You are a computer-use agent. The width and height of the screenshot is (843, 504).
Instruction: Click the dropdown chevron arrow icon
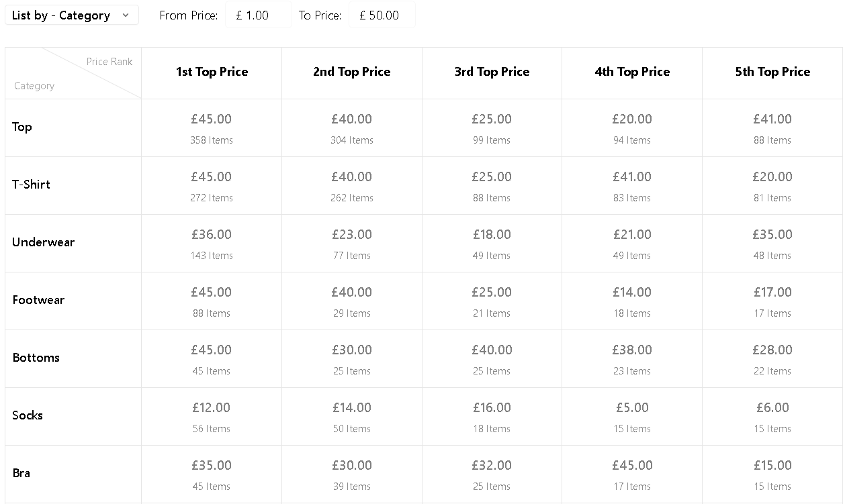[126, 15]
